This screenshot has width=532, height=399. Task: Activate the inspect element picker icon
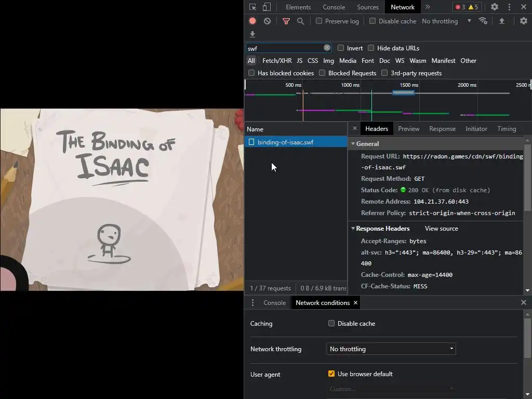click(253, 7)
